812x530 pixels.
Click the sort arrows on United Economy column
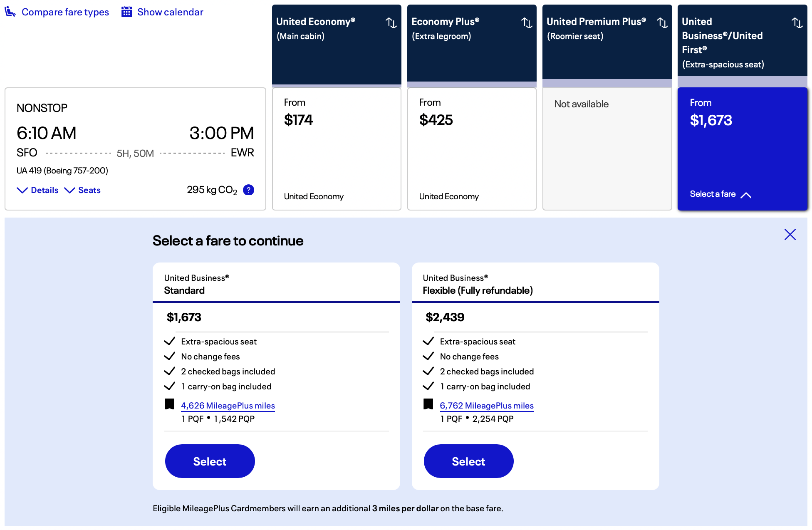pos(391,24)
